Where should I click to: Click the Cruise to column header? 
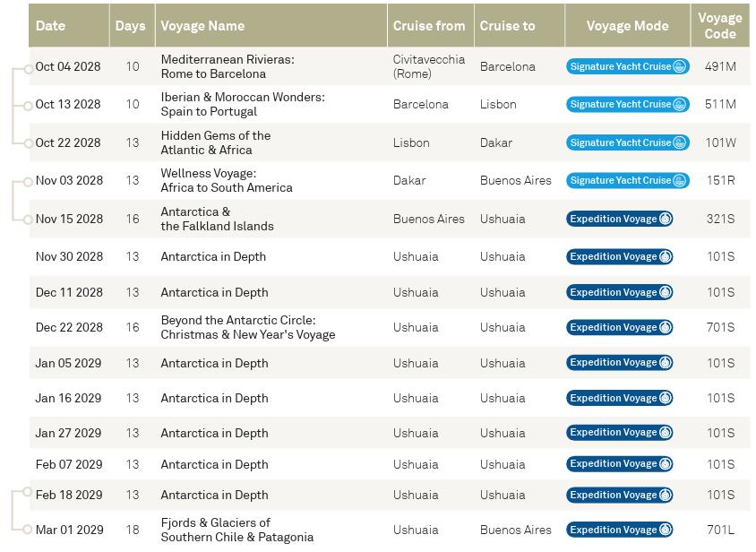click(520, 26)
